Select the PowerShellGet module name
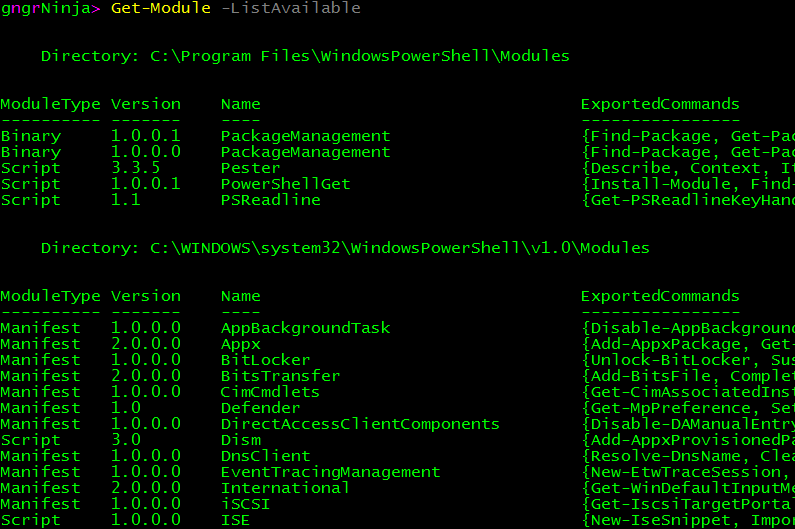The image size is (795, 529). (285, 184)
